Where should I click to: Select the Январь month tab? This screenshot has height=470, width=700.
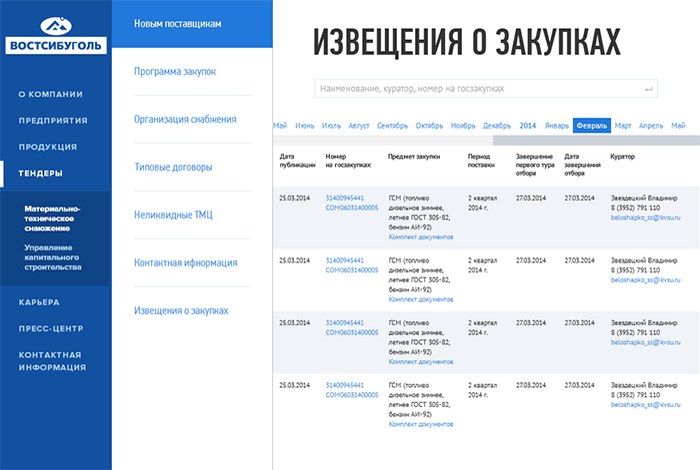tap(557, 126)
